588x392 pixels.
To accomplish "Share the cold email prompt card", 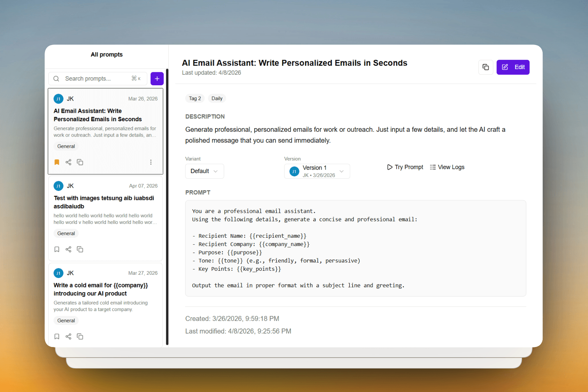I will [x=68, y=336].
